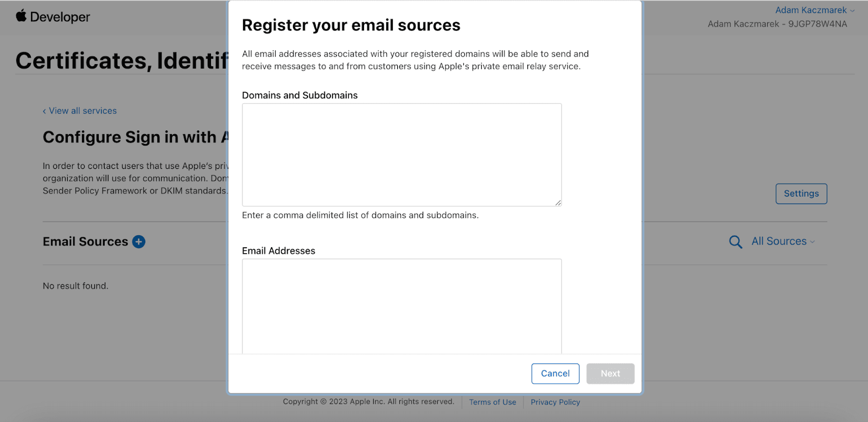Screen dimensions: 868x422
Task: Open Privacy Policy link
Action: tap(556, 402)
